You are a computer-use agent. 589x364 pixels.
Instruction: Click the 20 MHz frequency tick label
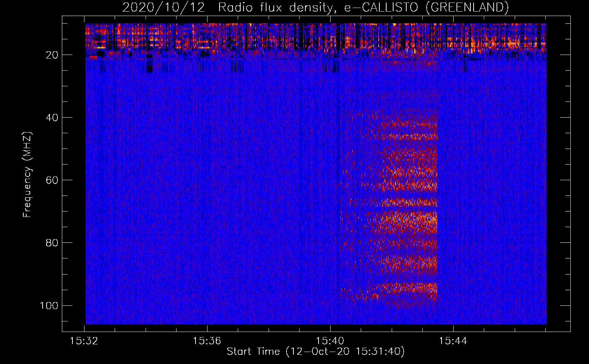coord(52,55)
